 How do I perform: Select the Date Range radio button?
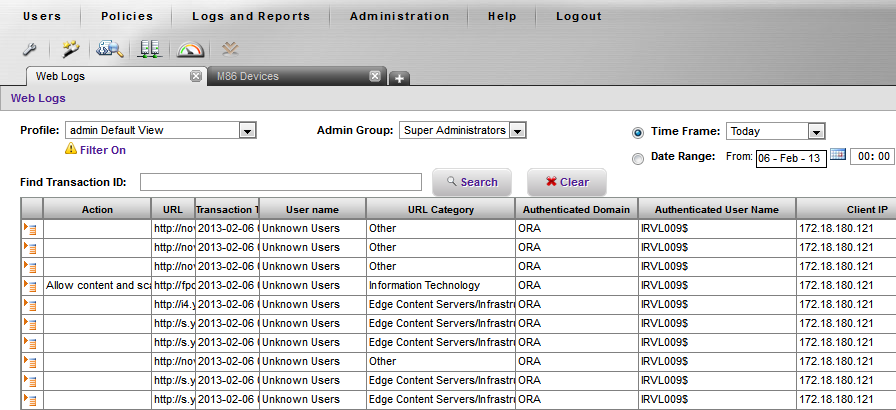[x=638, y=157]
